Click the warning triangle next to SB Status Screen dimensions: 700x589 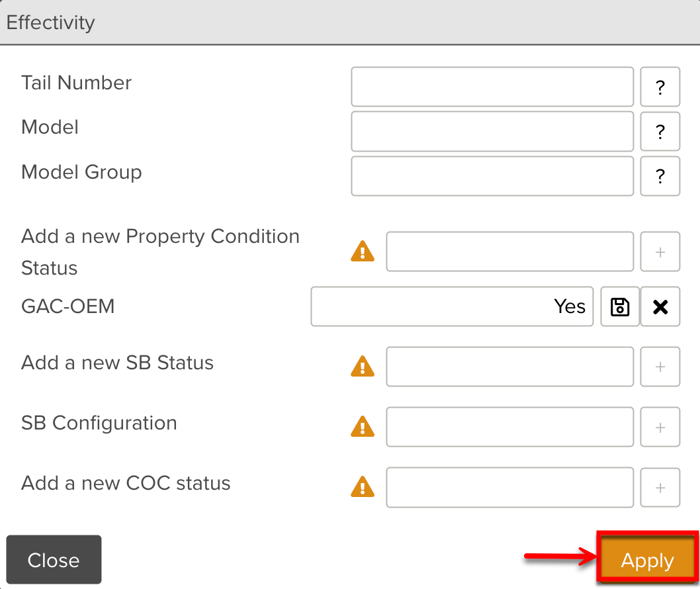pos(363,366)
